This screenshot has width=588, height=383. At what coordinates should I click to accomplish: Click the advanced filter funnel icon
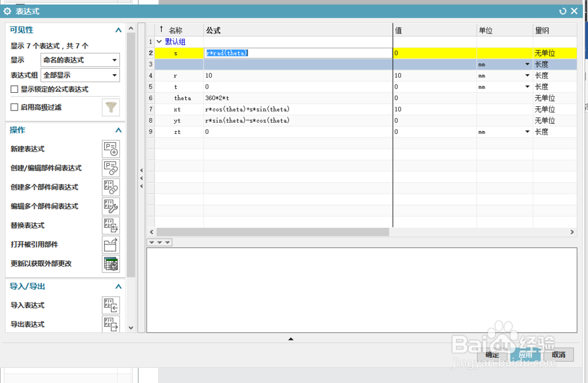click(x=111, y=107)
